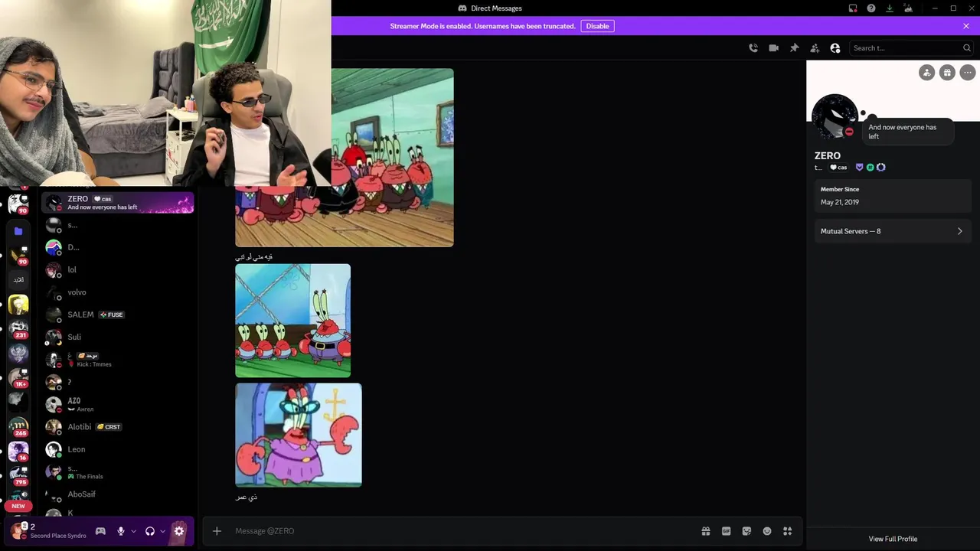Open the server folder icon
The width and height of the screenshot is (980, 551).
[18, 230]
